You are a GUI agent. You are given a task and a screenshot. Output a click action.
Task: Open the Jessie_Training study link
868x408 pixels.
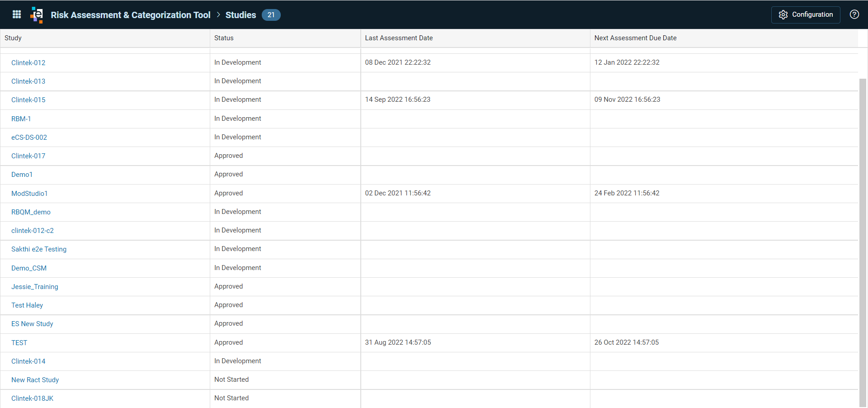(35, 287)
